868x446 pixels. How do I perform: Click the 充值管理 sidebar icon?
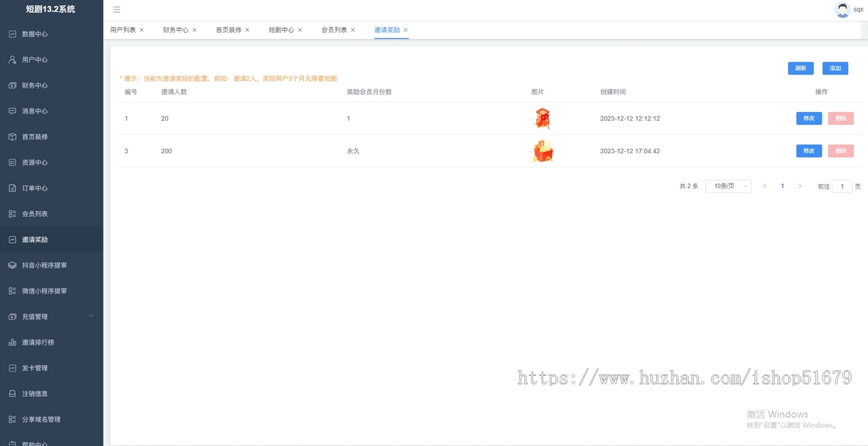[12, 317]
